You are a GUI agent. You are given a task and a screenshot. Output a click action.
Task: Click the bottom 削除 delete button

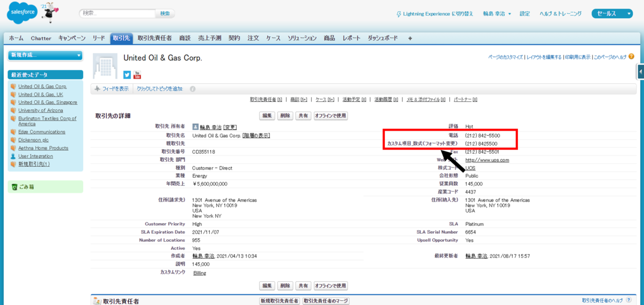click(286, 286)
